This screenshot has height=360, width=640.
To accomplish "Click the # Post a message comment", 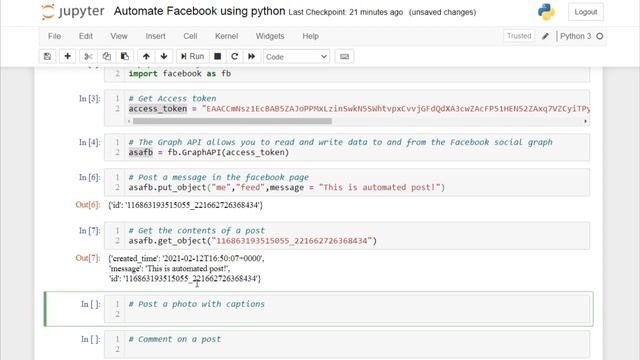I will pos(218,177).
